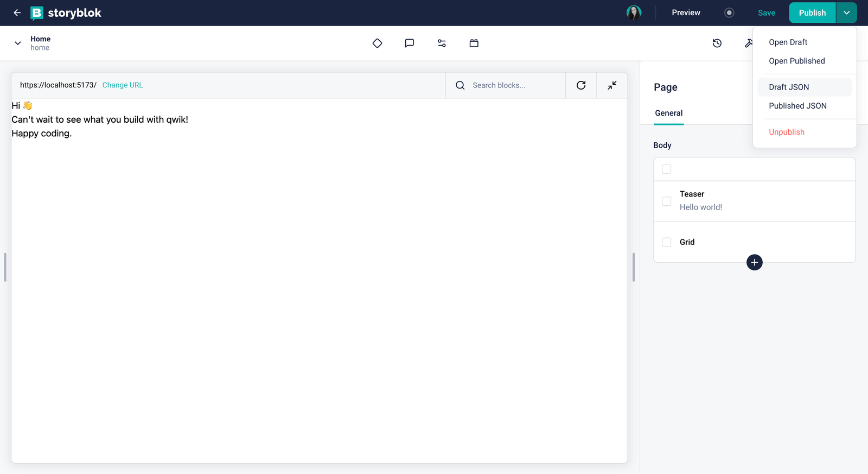Viewport: 868px width, 474px height.
Task: Open the Grid block
Action: 755,242
